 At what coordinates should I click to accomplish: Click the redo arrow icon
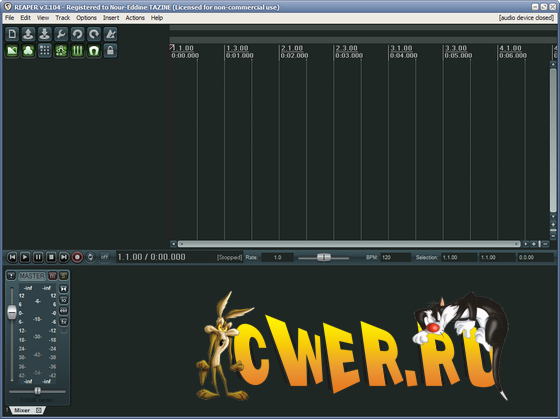[x=94, y=34]
